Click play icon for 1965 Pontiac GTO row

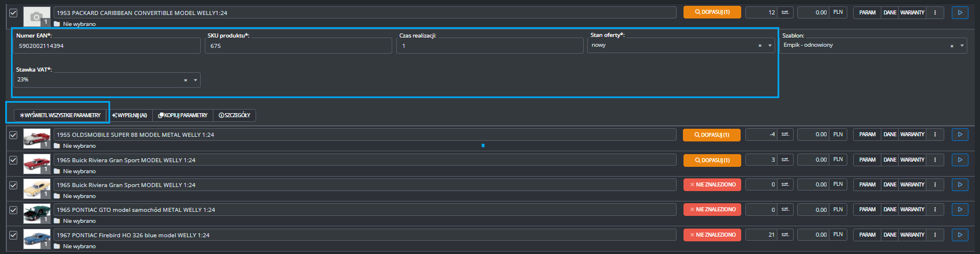pyautogui.click(x=960, y=210)
